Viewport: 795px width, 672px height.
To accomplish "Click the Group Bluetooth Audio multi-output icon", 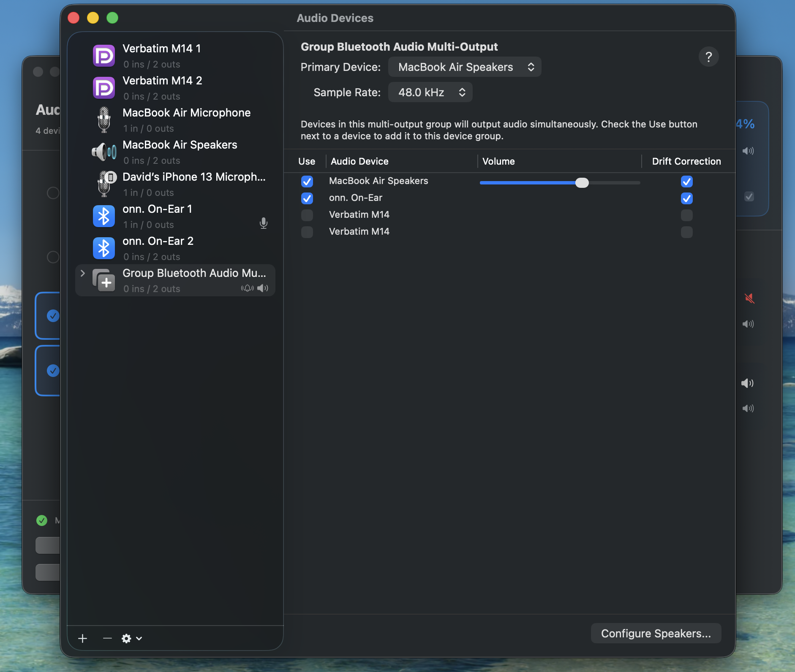I will [x=103, y=280].
